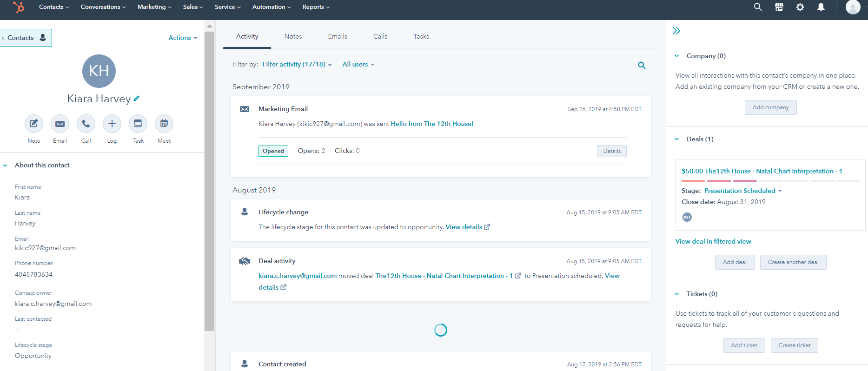Open marketing email Details button
Image resolution: width=868 pixels, height=371 pixels.
(x=612, y=151)
